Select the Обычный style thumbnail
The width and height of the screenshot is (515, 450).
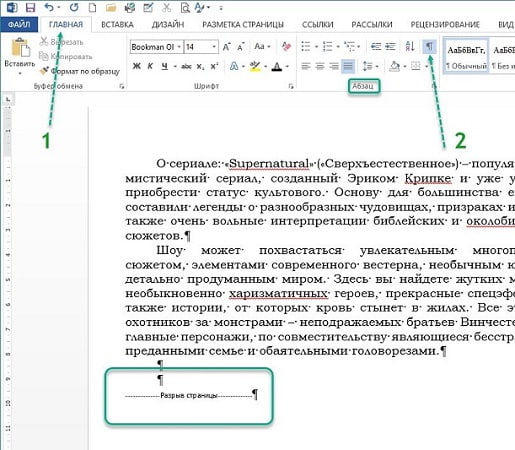(x=466, y=57)
